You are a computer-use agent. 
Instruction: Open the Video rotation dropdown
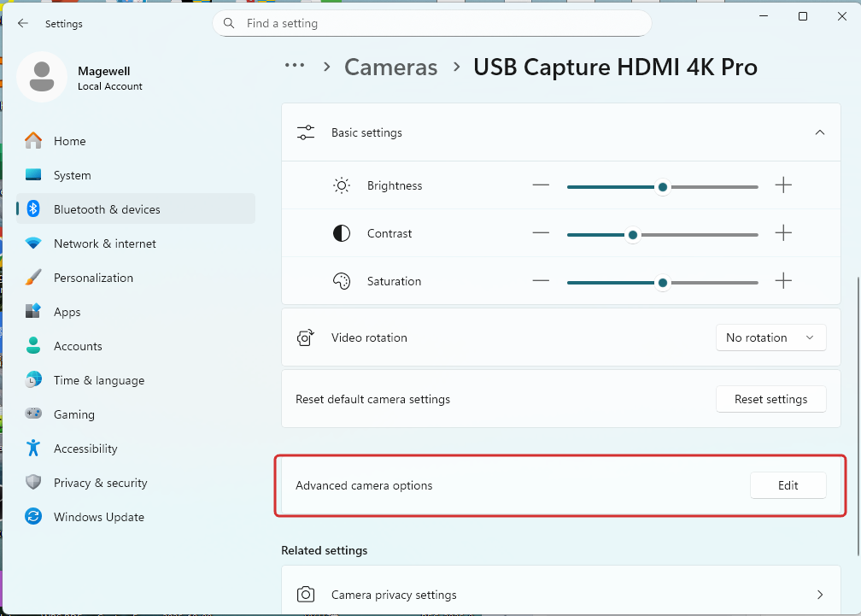[770, 337]
